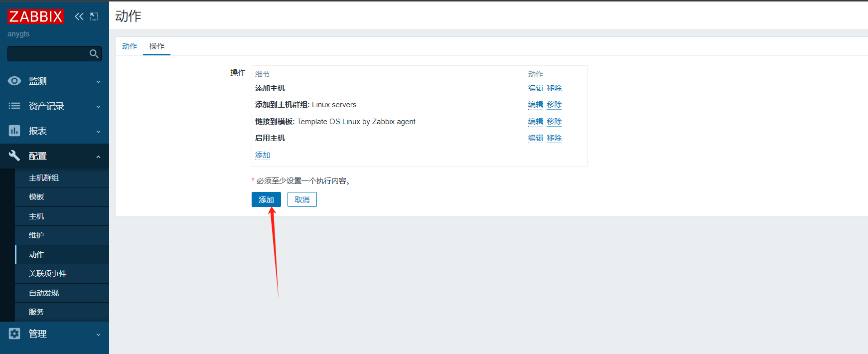This screenshot has height=354, width=868.
Task: Expand the 监测 menu chevron
Action: [x=98, y=82]
